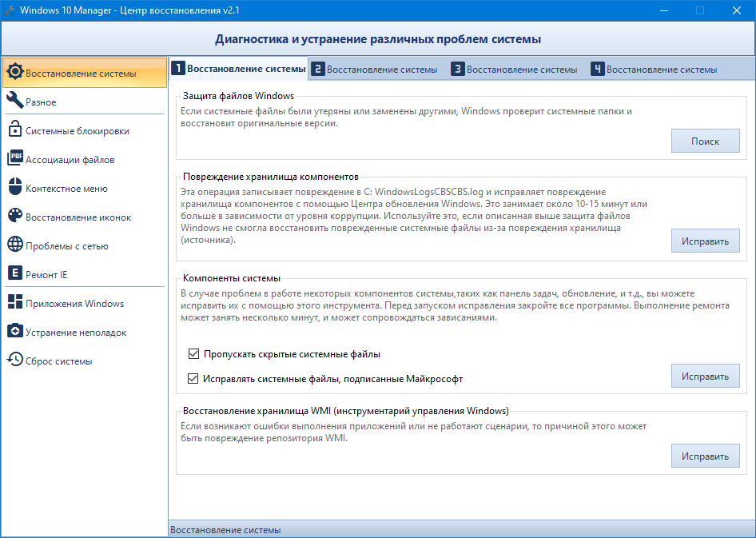Open Системные блокировки in sidebar
This screenshot has width=756, height=538.
85,130
